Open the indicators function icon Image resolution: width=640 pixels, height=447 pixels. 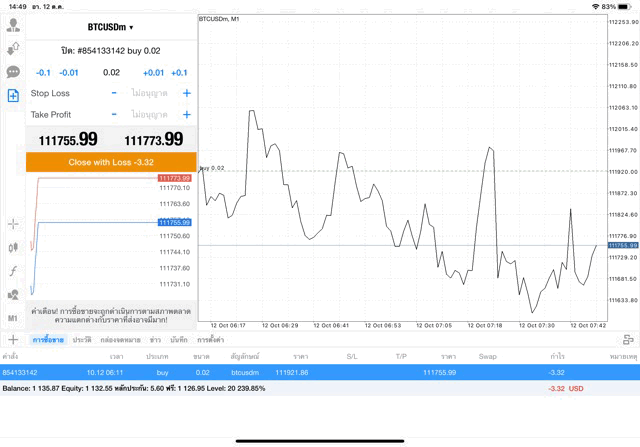[13, 271]
